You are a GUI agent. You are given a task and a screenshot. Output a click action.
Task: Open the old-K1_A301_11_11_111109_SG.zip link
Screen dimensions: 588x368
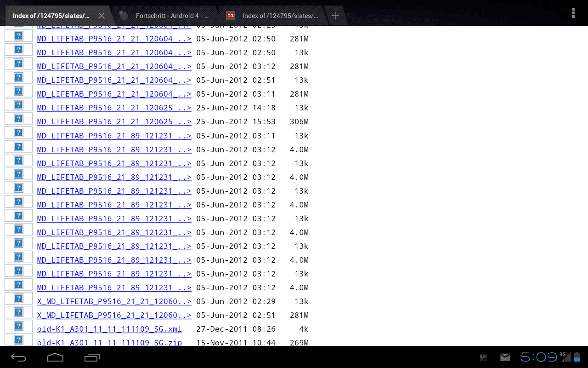[x=110, y=343]
